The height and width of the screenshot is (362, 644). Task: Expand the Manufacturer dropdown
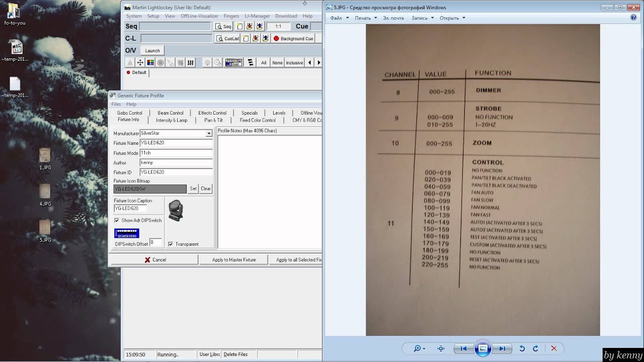coord(209,134)
